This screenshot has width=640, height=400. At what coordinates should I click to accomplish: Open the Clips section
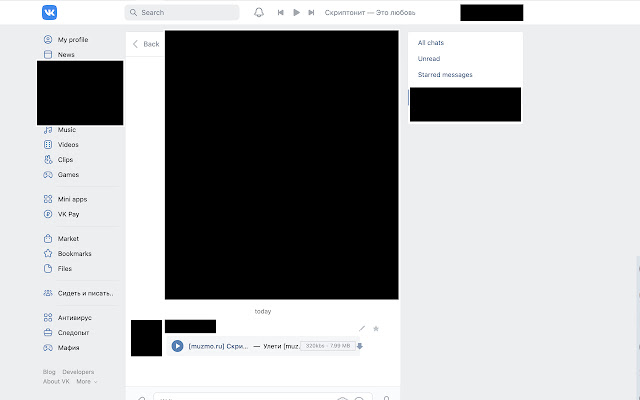(58, 160)
